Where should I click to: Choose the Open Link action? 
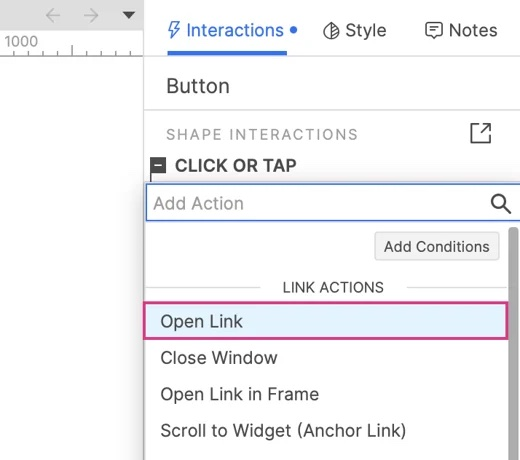pos(326,321)
